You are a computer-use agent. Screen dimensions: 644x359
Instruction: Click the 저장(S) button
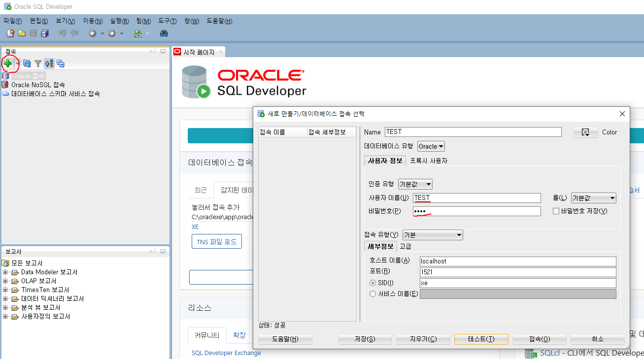(x=365, y=339)
